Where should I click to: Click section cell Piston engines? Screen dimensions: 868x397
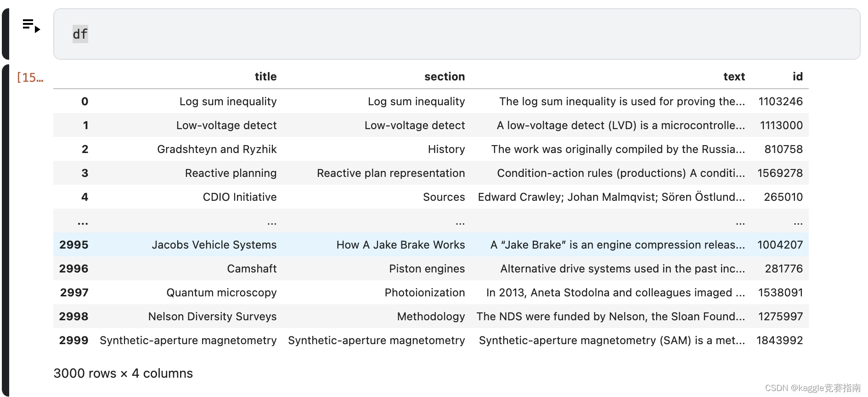coord(427,269)
